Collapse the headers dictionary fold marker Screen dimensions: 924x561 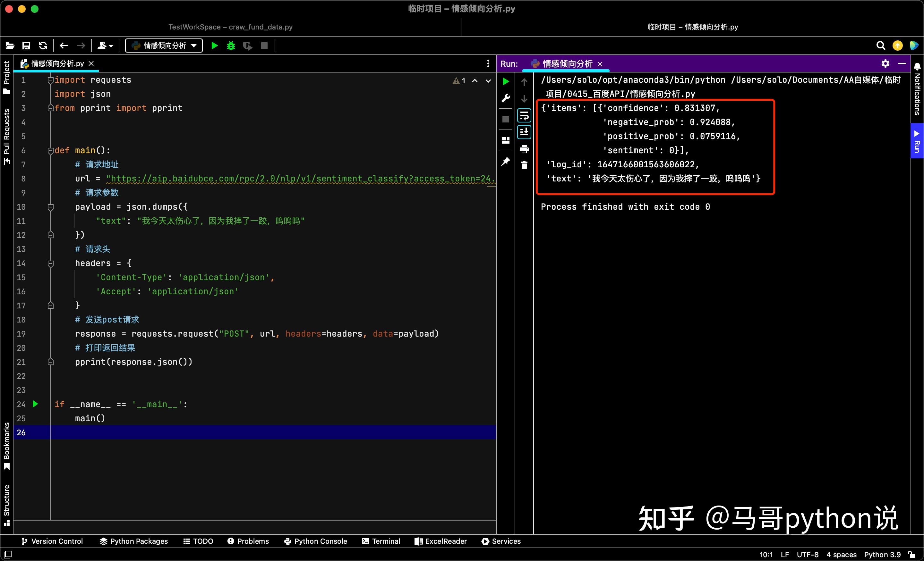pos(51,264)
